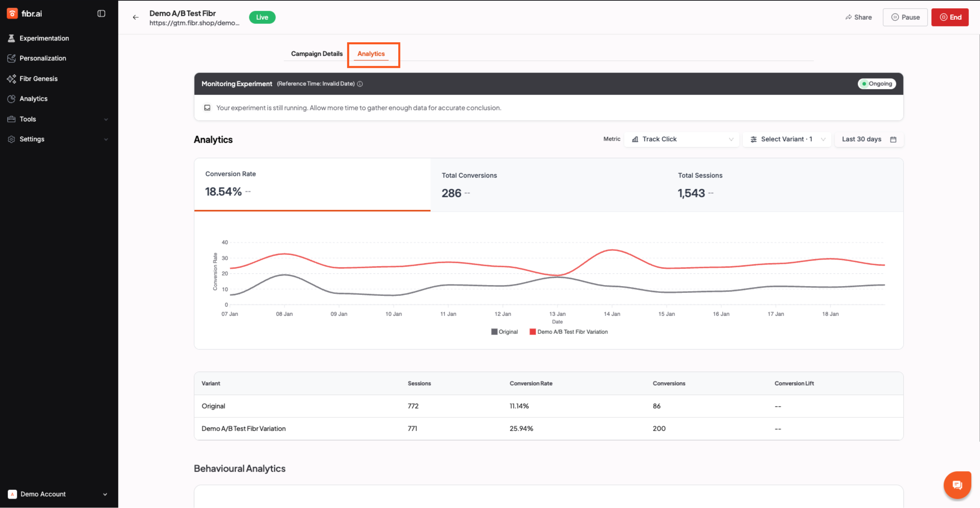
Task: Click the red End button
Action: tap(950, 17)
